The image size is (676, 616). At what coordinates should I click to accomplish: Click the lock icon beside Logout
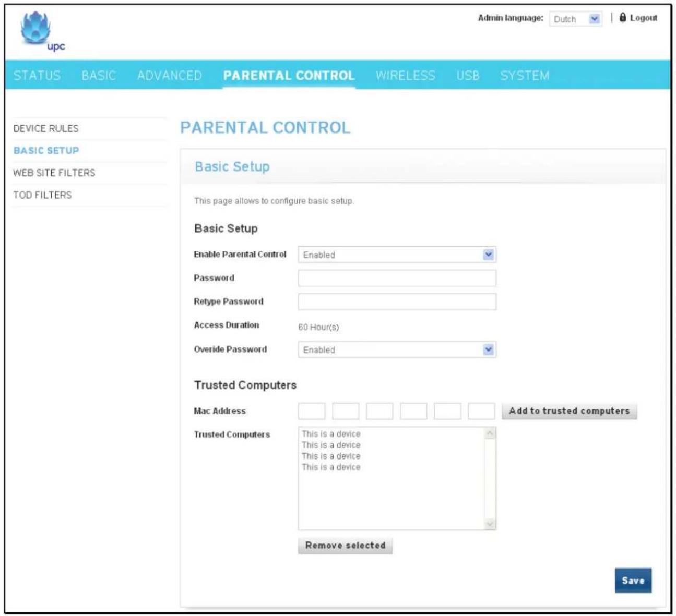coord(622,18)
